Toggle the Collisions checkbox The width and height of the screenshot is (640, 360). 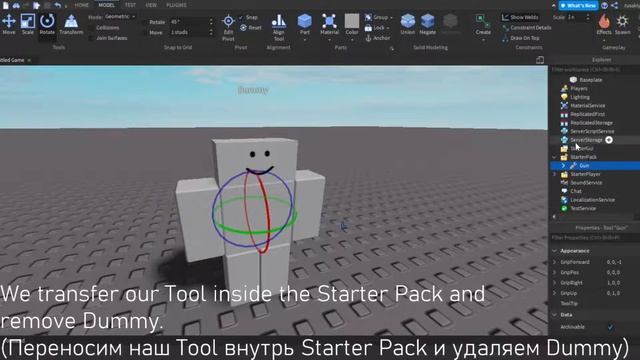(x=91, y=28)
